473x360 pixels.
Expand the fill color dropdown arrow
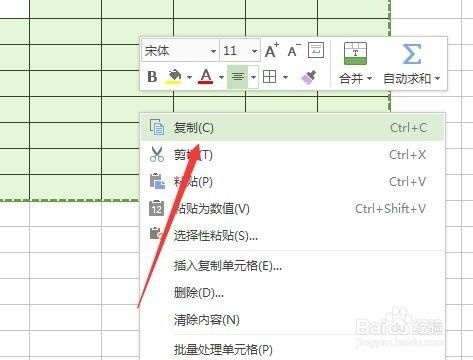point(189,77)
